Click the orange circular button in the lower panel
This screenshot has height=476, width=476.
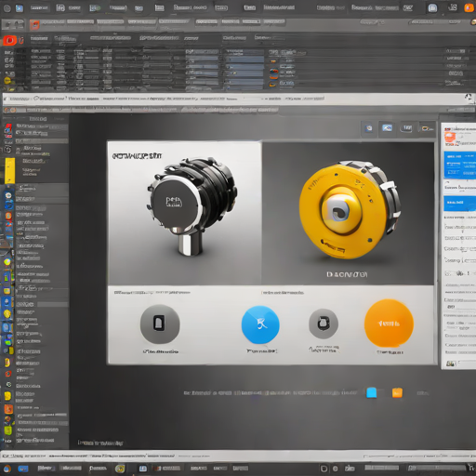pyautogui.click(x=389, y=324)
